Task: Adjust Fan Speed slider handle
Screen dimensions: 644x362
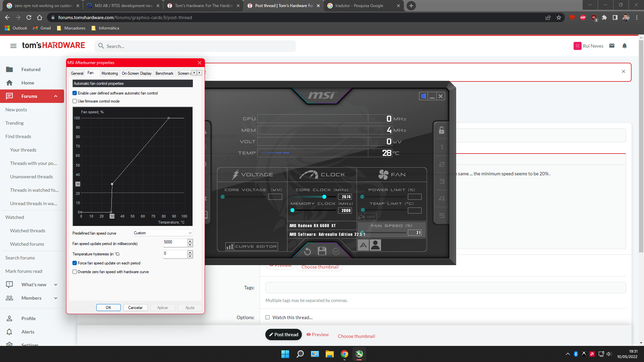Action: click(362, 233)
